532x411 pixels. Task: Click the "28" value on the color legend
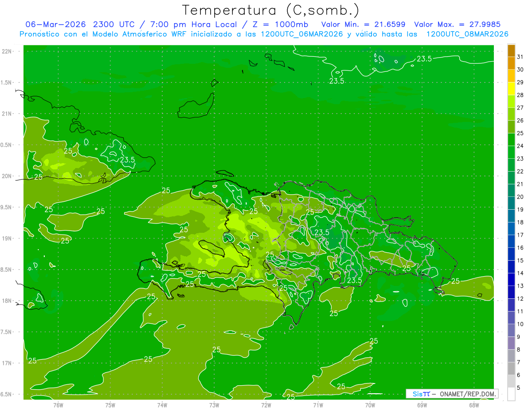point(520,95)
